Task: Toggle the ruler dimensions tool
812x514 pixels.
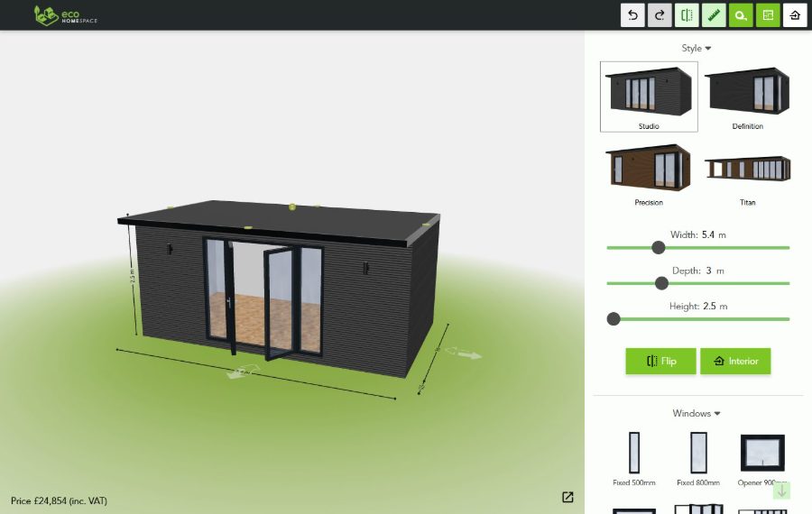Action: 714,15
